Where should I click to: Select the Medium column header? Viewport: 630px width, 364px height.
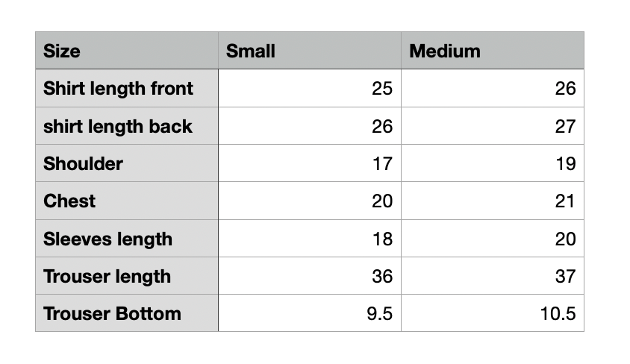(x=493, y=51)
